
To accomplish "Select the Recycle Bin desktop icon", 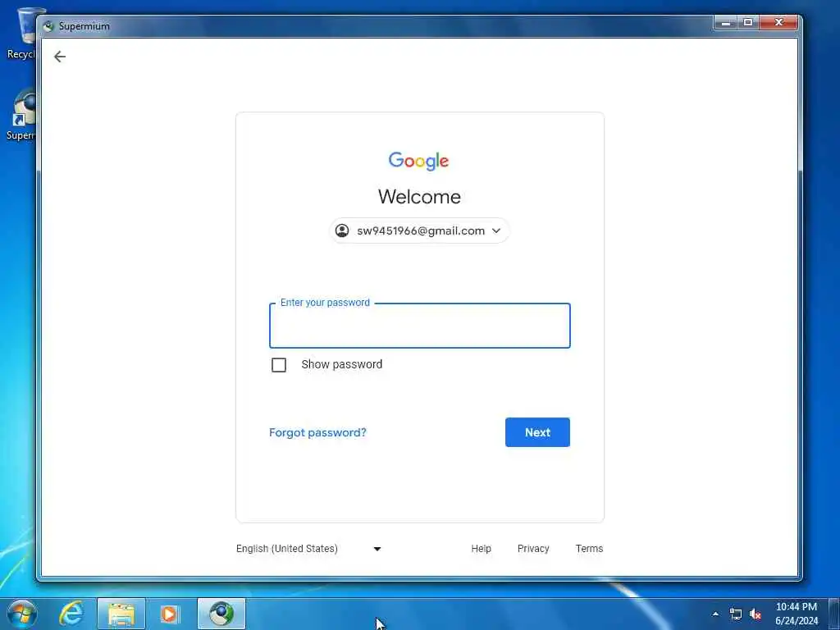I will (x=21, y=32).
